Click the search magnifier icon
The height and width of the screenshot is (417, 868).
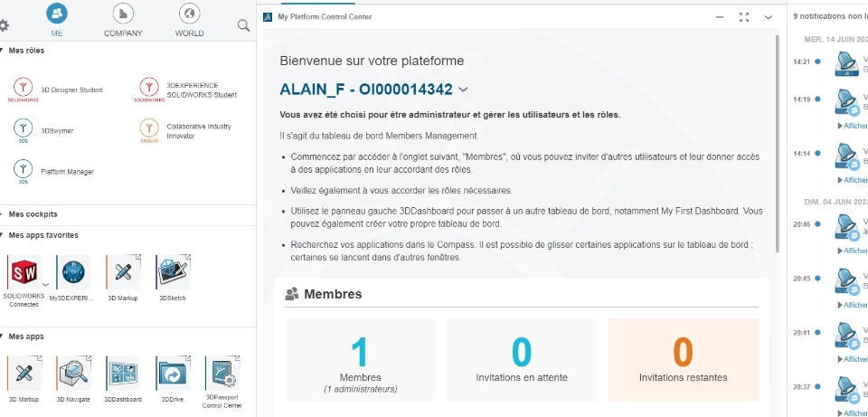point(243,24)
